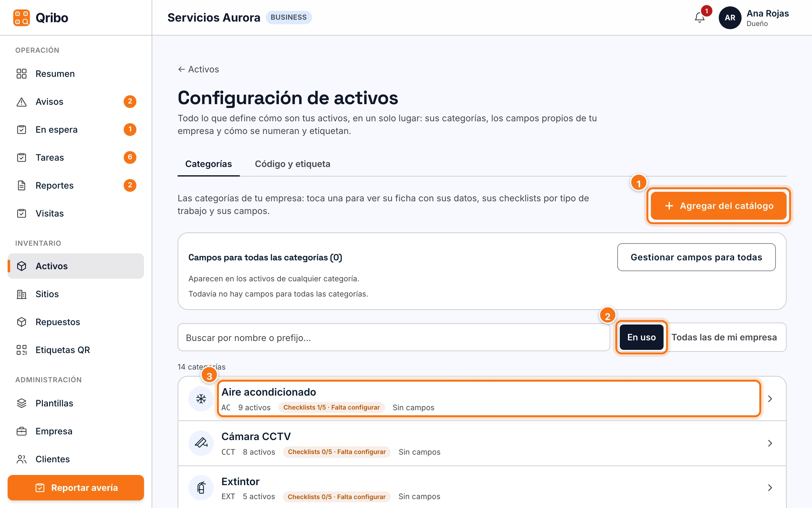Go back via the Activos link
This screenshot has height=508, width=812.
point(198,69)
